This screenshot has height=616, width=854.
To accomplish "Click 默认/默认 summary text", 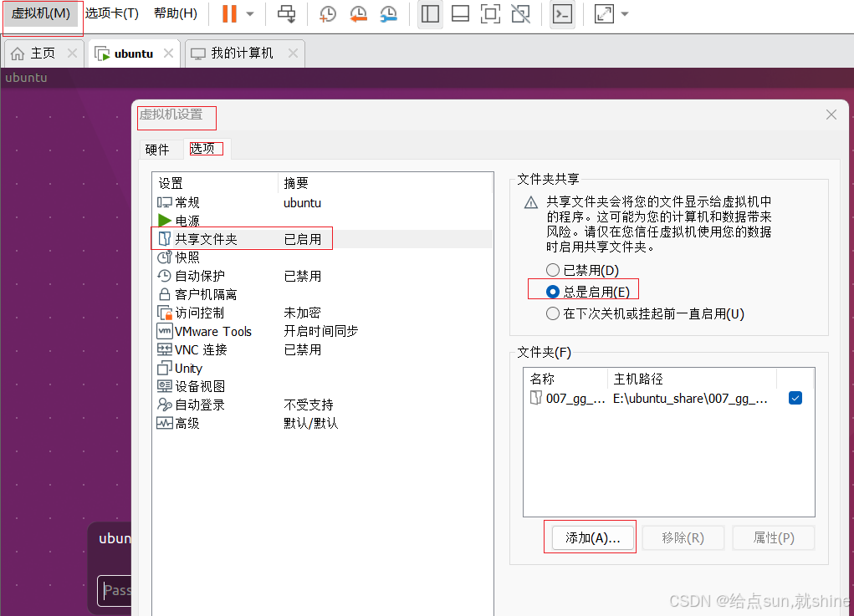I will click(311, 424).
